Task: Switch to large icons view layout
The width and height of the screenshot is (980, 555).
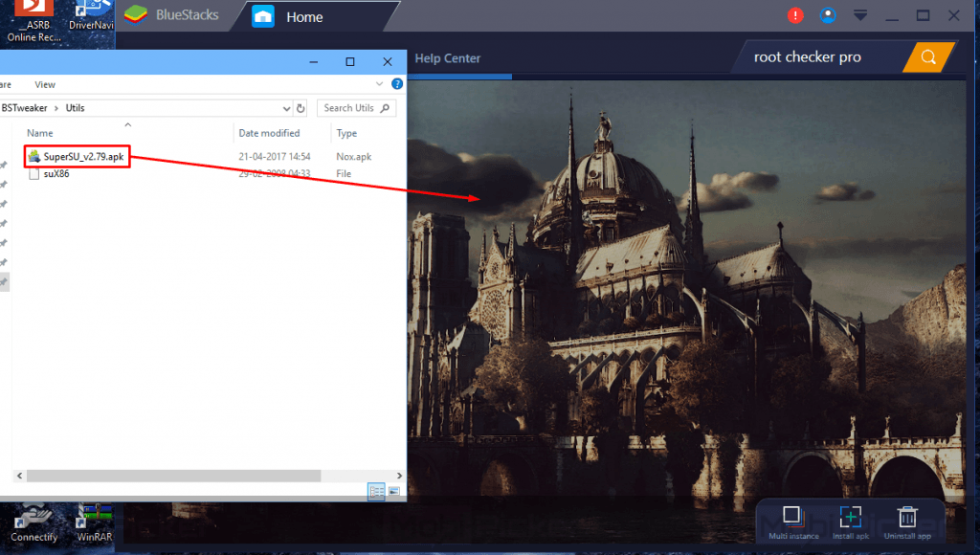Action: (393, 491)
